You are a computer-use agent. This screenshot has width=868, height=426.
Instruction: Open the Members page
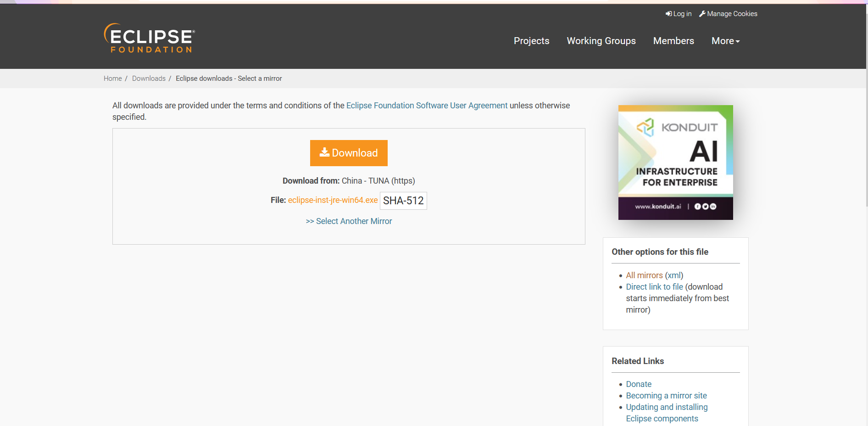673,41
